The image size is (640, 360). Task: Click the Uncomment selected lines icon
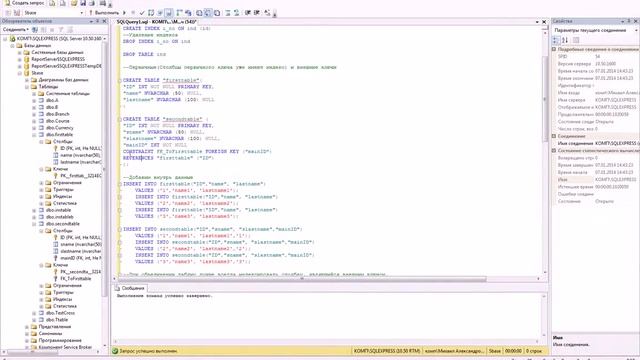click(x=236, y=13)
